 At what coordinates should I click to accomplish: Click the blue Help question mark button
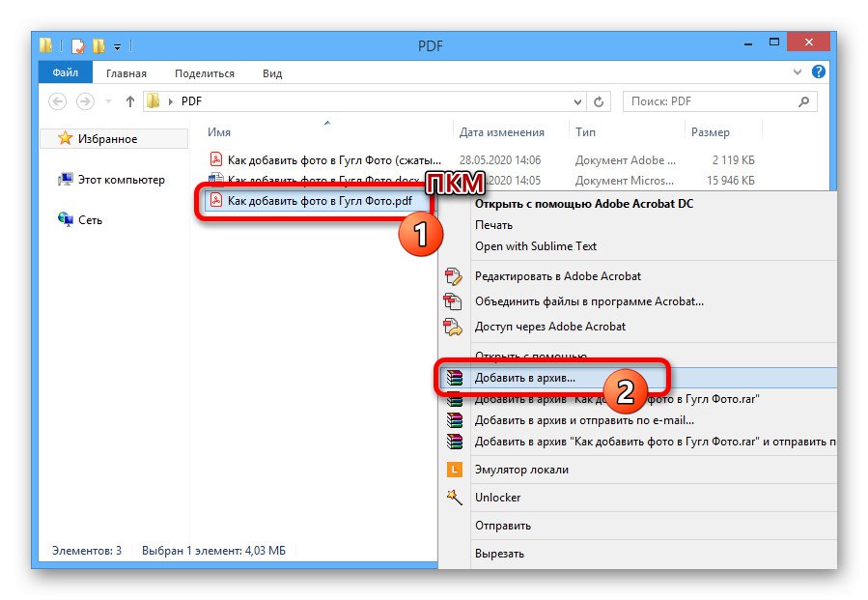click(818, 71)
